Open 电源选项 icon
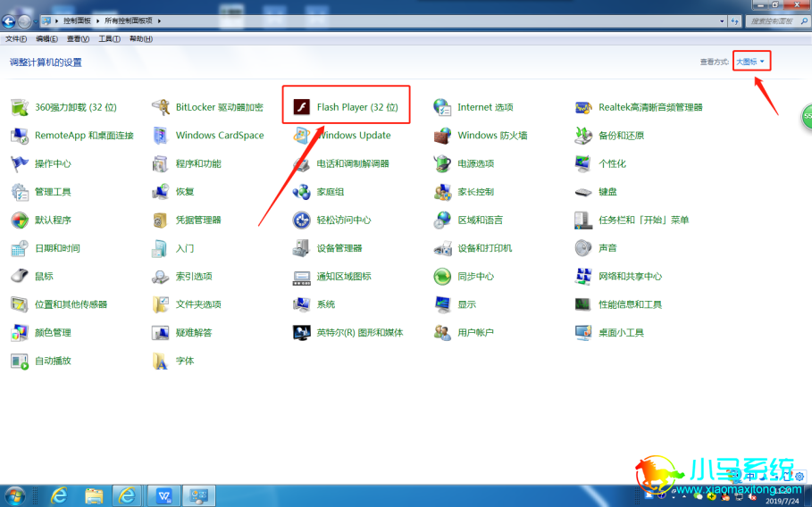 (x=442, y=163)
